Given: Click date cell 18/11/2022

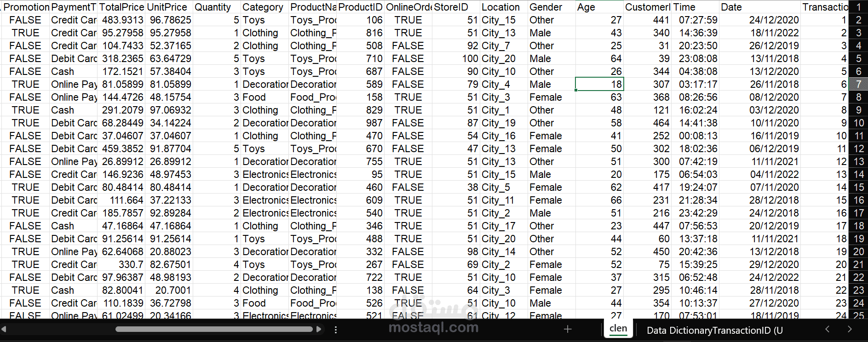Looking at the screenshot, I should pyautogui.click(x=759, y=33).
